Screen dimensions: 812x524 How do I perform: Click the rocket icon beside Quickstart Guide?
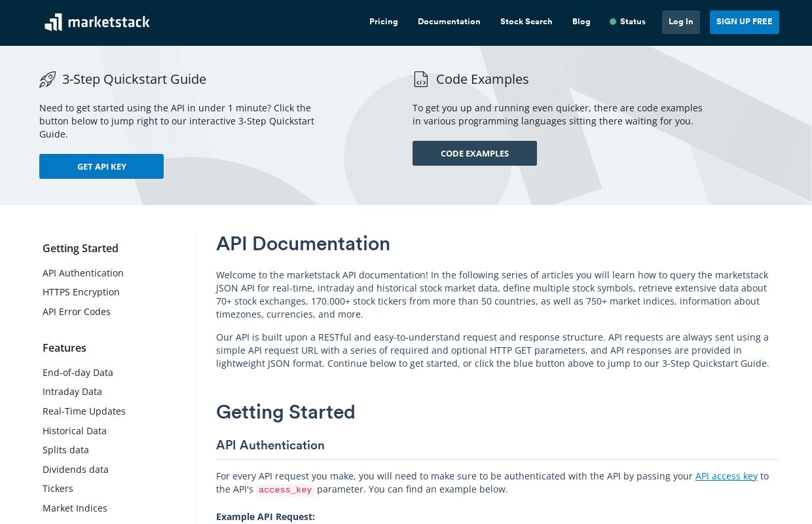tap(47, 79)
